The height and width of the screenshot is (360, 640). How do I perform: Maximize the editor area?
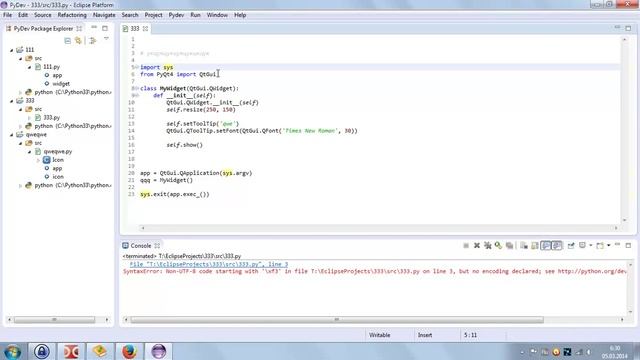pos(628,29)
